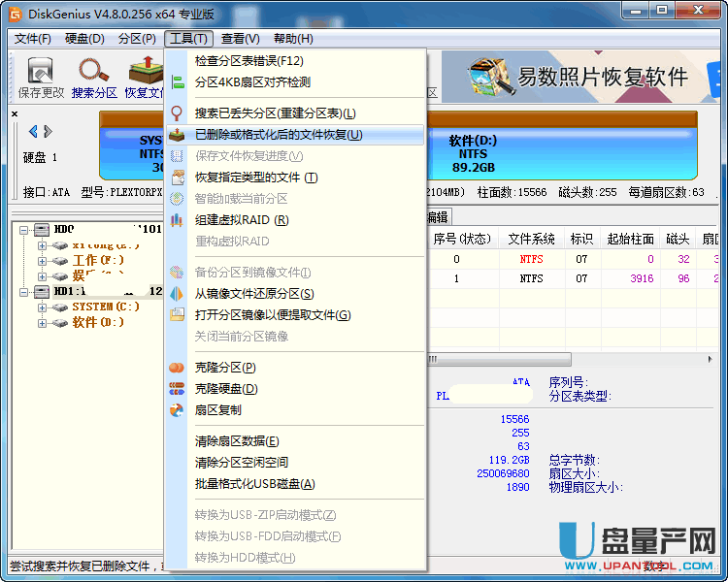Go to next disk with right arrow

click(x=46, y=131)
